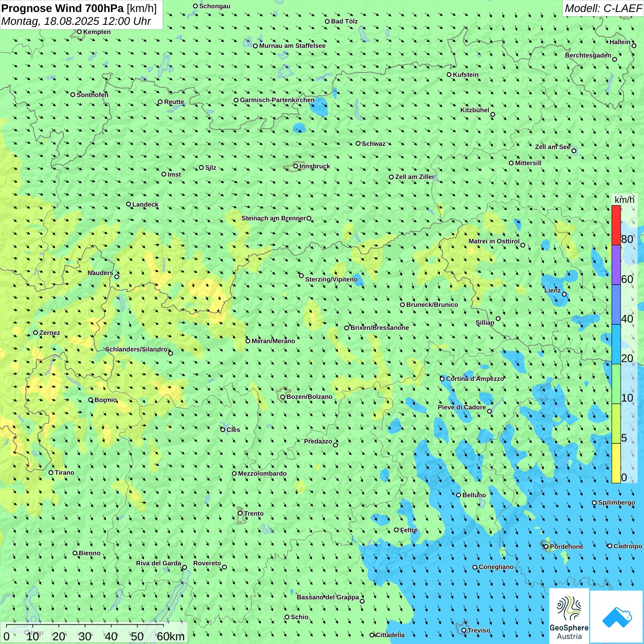Click the Bienno label
This screenshot has width=644, height=644.
click(89, 553)
